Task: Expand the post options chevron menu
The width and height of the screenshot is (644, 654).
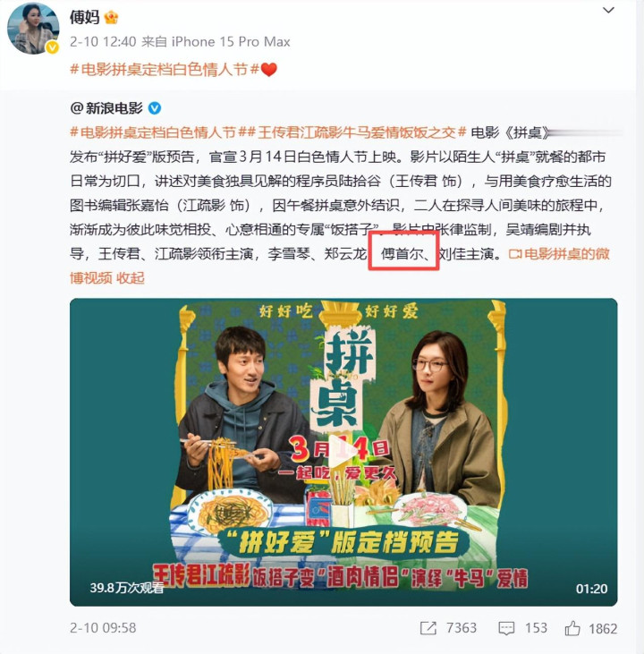Action: click(x=608, y=10)
